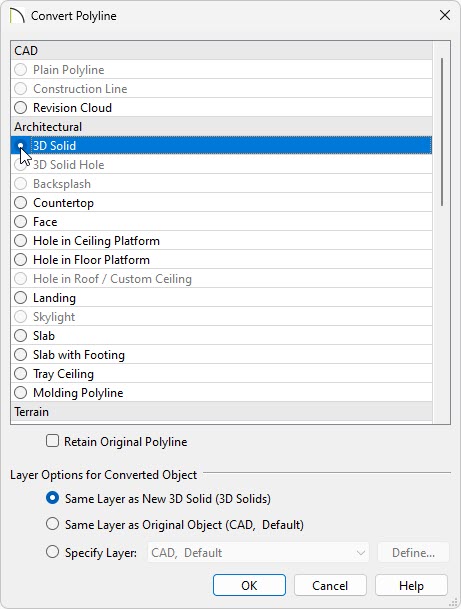Viewport: 461px width, 609px height.
Task: Choose the Specify Layer radio button
Action: pyautogui.click(x=52, y=552)
